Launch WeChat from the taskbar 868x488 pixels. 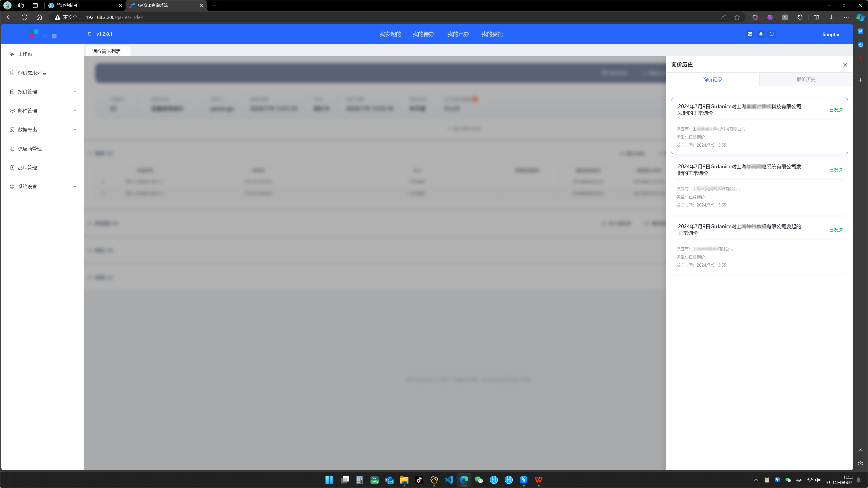(x=479, y=480)
